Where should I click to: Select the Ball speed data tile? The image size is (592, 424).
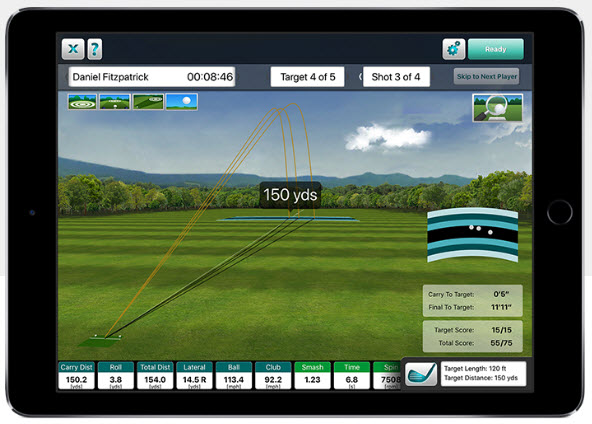[x=234, y=376]
